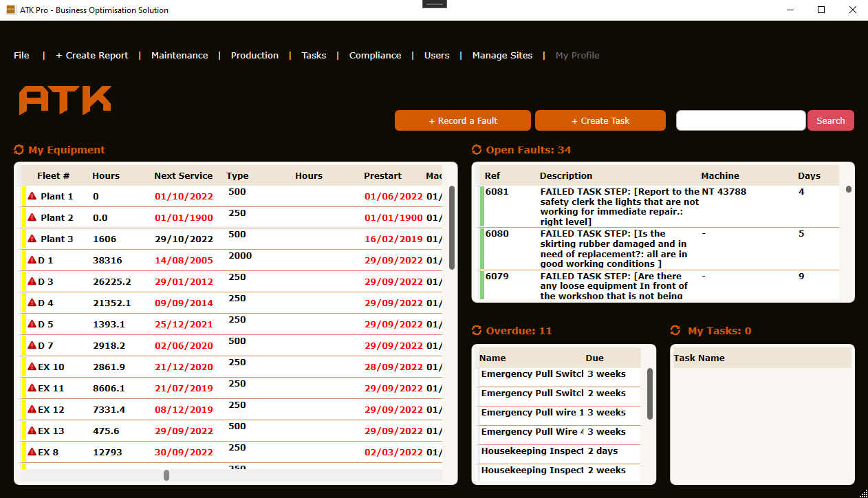This screenshot has height=498, width=868.
Task: Click the + Record a Fault button
Action: coord(463,120)
